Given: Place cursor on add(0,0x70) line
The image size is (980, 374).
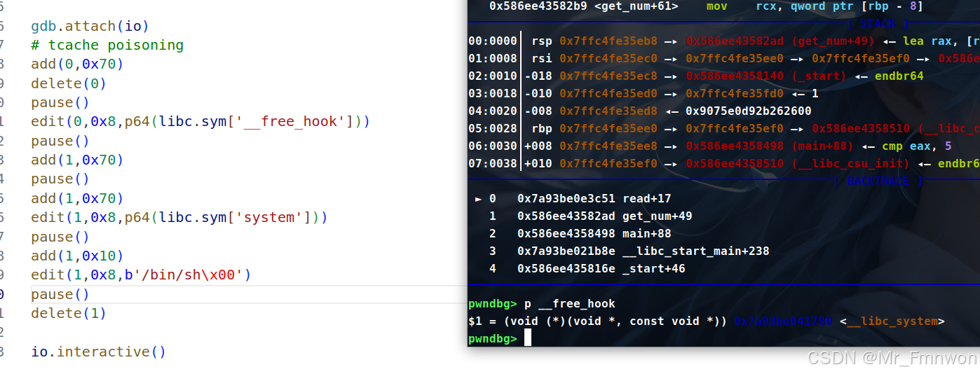Looking at the screenshot, I should pos(77,64).
